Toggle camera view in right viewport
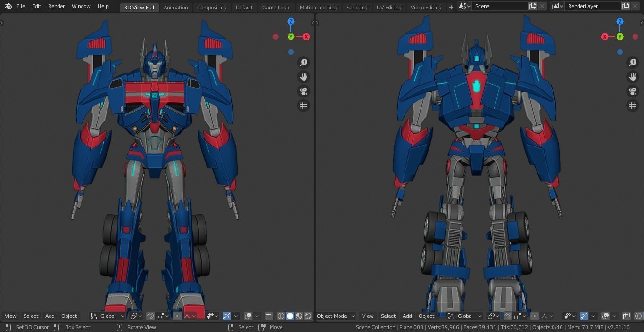Viewport: 644px width, 332px height. (x=633, y=91)
